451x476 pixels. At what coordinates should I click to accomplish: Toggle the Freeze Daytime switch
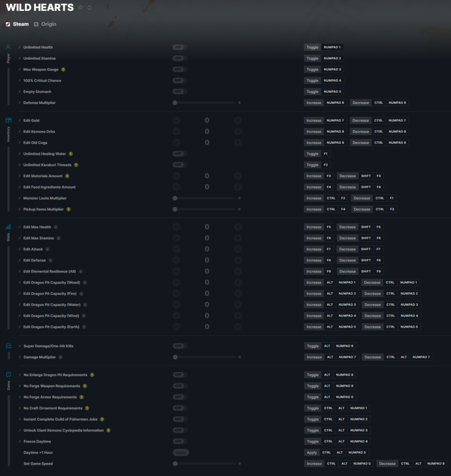point(180,442)
